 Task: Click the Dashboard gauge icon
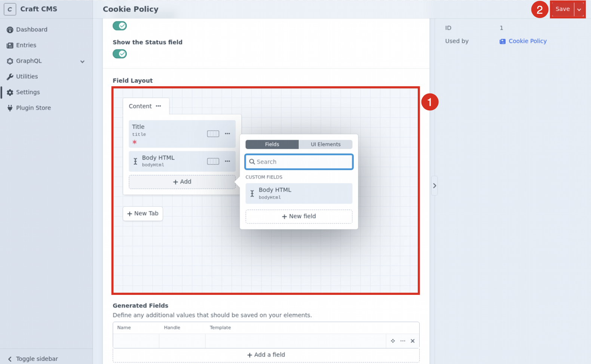pyautogui.click(x=10, y=30)
